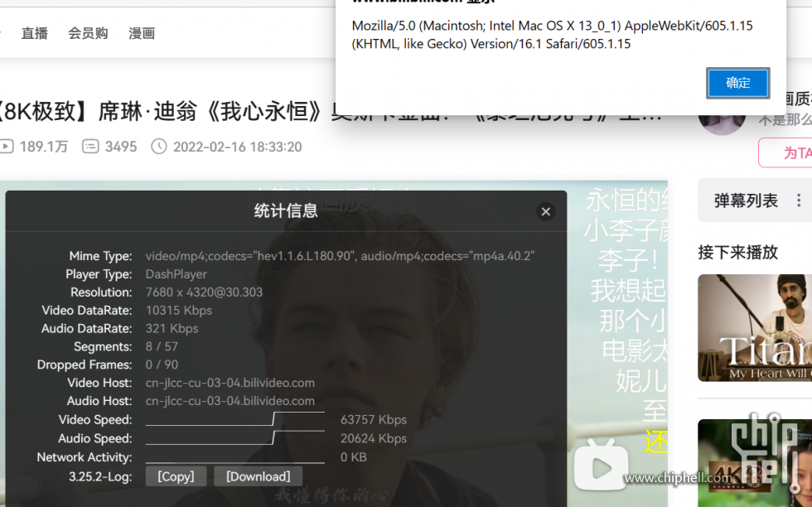Open the 直播 navigation link
This screenshot has height=507, width=812.
click(35, 33)
